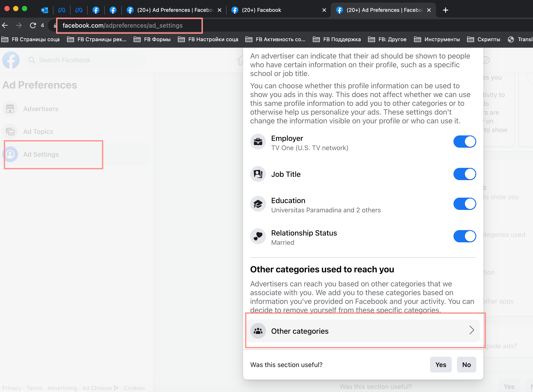Disable the Education ad targeting switch
The width and height of the screenshot is (533, 392).
click(464, 204)
